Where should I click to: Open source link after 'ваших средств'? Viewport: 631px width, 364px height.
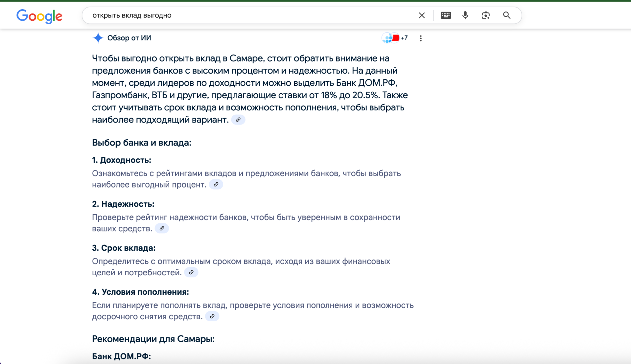pyautogui.click(x=162, y=229)
